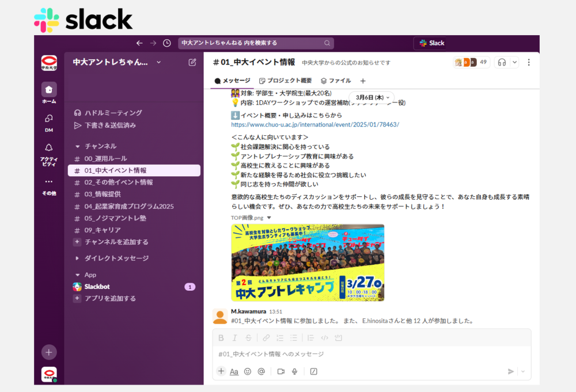Open the 中大アントレキャンプ image thumbnail
Viewport: 576px width, 392px height.
pos(308,262)
